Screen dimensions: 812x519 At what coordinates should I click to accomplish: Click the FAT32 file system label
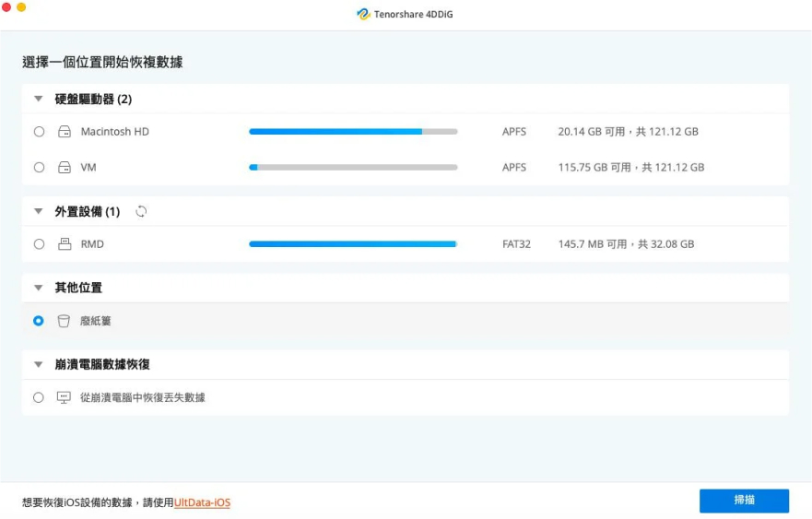(516, 244)
